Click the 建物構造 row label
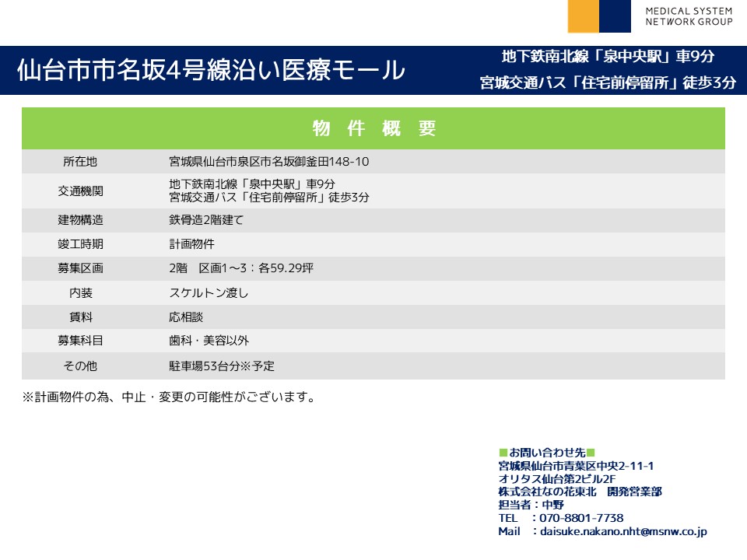 [80, 220]
